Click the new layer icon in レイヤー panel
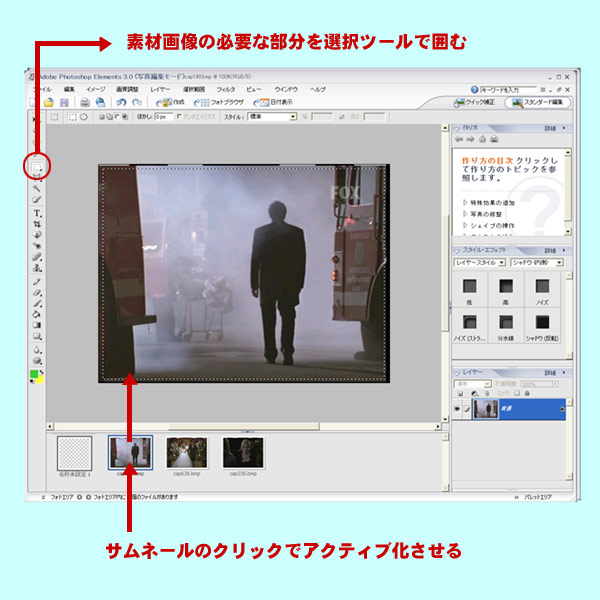Image resolution: width=600 pixels, height=600 pixels. [460, 393]
